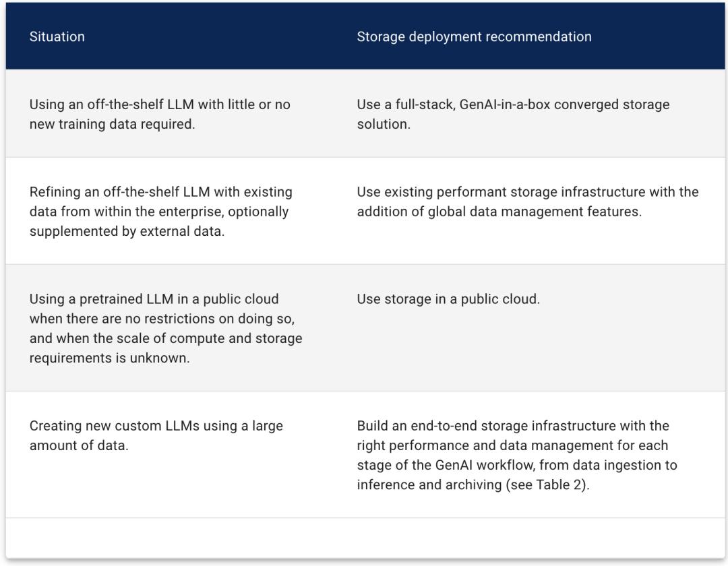The width and height of the screenshot is (728, 566).
Task: Click the "Situation" column header
Action: (57, 36)
